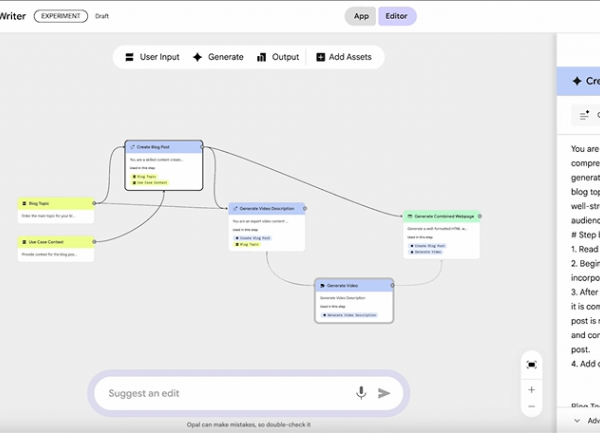Click the Generate sparkle icon in toolbar
The width and height of the screenshot is (600, 433).
(197, 57)
